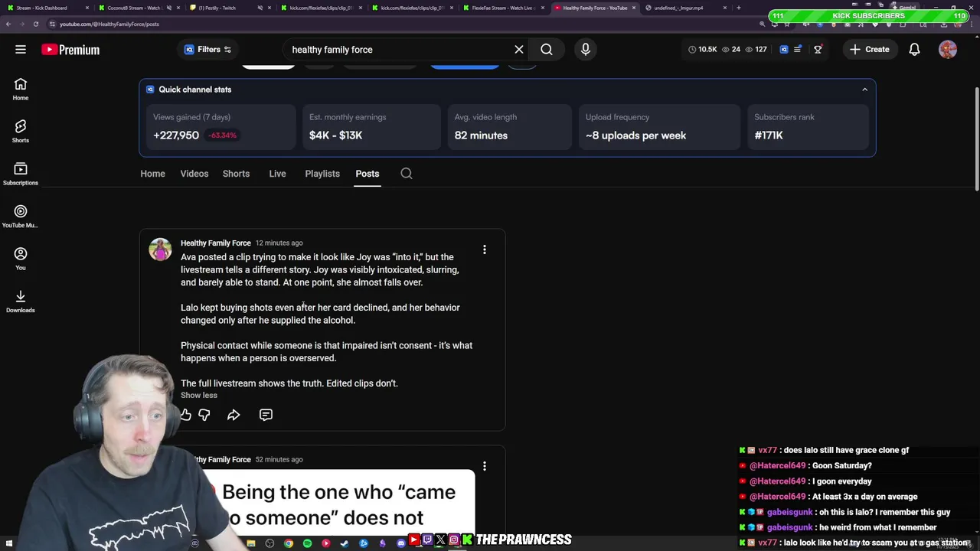Open comments on the Ava clip post
Viewport: 980px width, 551px height.
(x=266, y=415)
